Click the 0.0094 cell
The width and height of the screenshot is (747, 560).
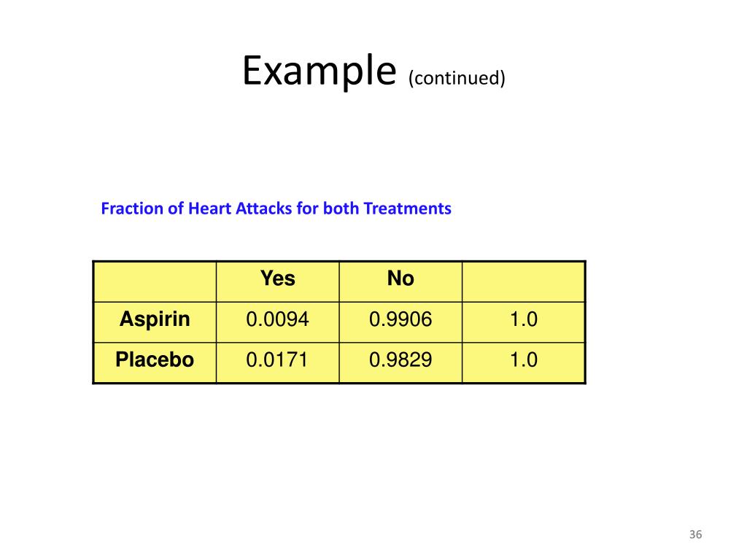click(278, 319)
